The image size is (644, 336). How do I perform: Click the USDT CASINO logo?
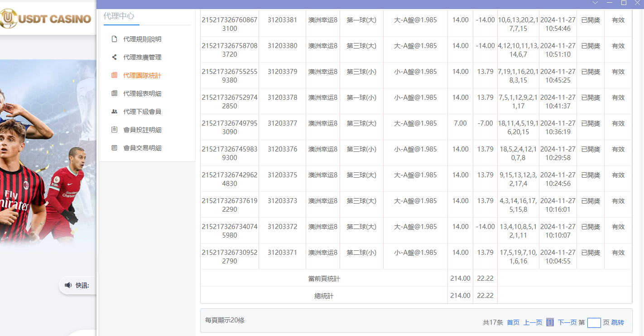[x=47, y=19]
